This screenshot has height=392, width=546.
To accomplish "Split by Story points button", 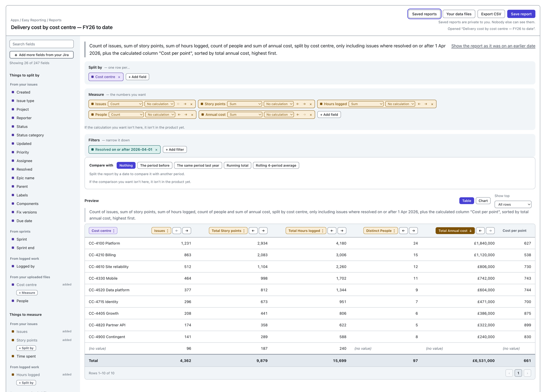I will [26, 348].
